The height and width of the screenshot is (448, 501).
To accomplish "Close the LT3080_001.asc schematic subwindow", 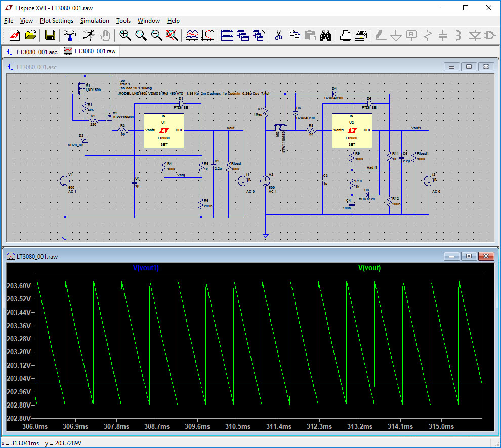I will coord(486,67).
